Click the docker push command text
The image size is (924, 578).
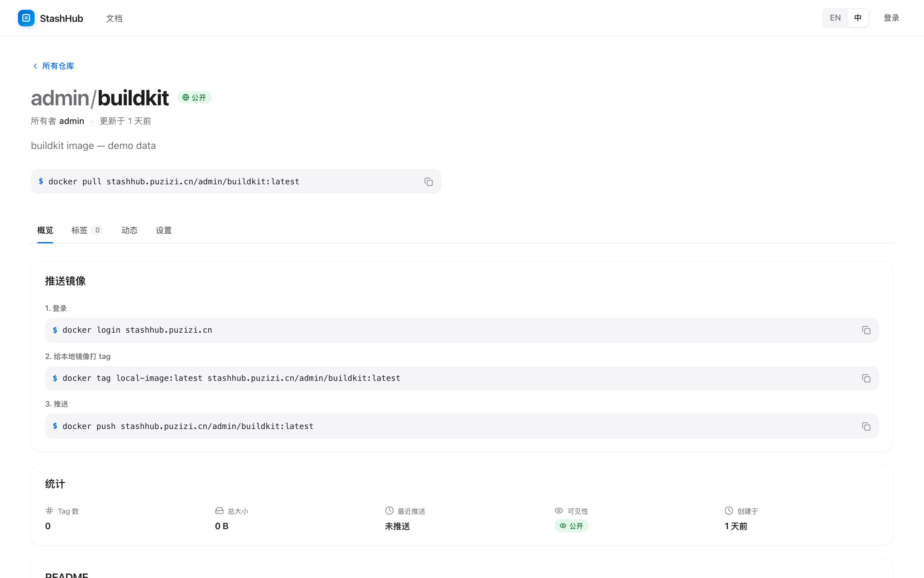click(x=188, y=426)
